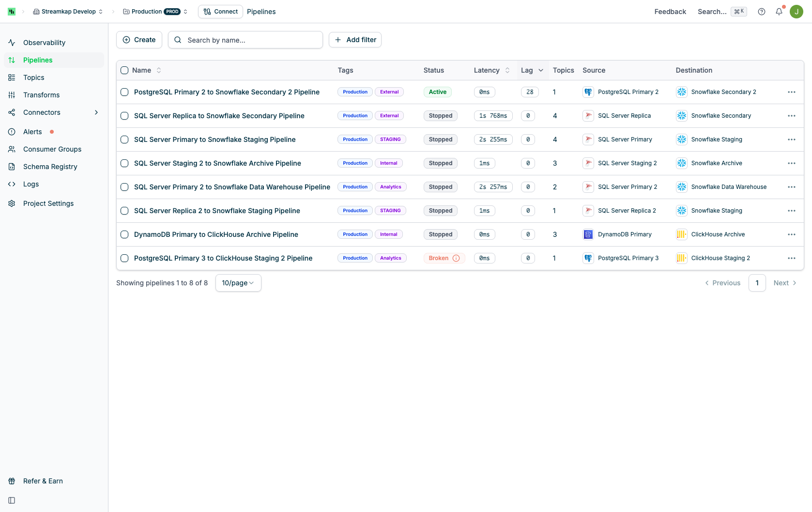Image resolution: width=812 pixels, height=512 pixels.
Task: Open more actions for Snowflake Data Warehouse pipeline
Action: point(792,187)
